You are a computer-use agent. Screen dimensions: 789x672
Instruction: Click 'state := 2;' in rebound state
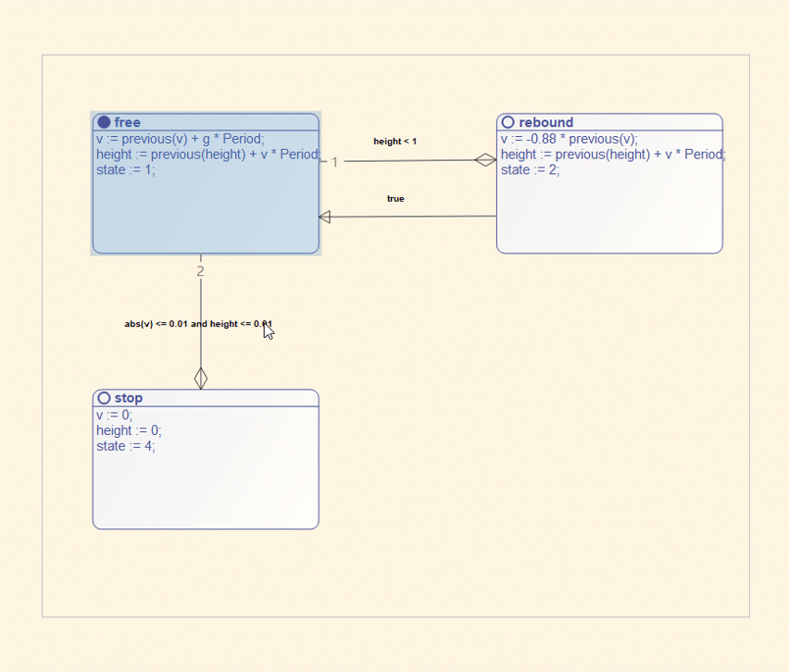click(x=531, y=170)
